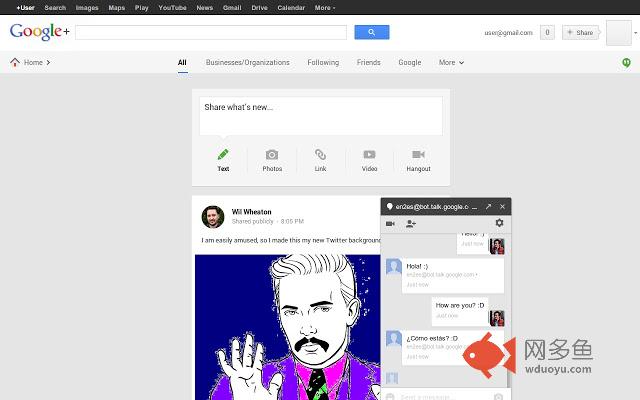Expand the More circles dropdown
Viewport: 640px width, 400px height.
click(451, 62)
